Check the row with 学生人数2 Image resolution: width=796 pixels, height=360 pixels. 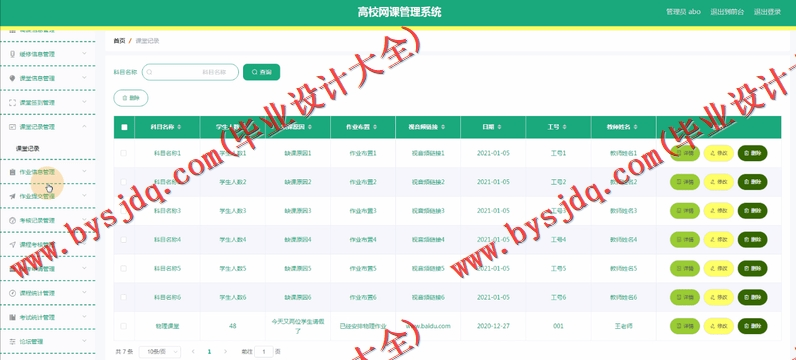pyautogui.click(x=124, y=182)
